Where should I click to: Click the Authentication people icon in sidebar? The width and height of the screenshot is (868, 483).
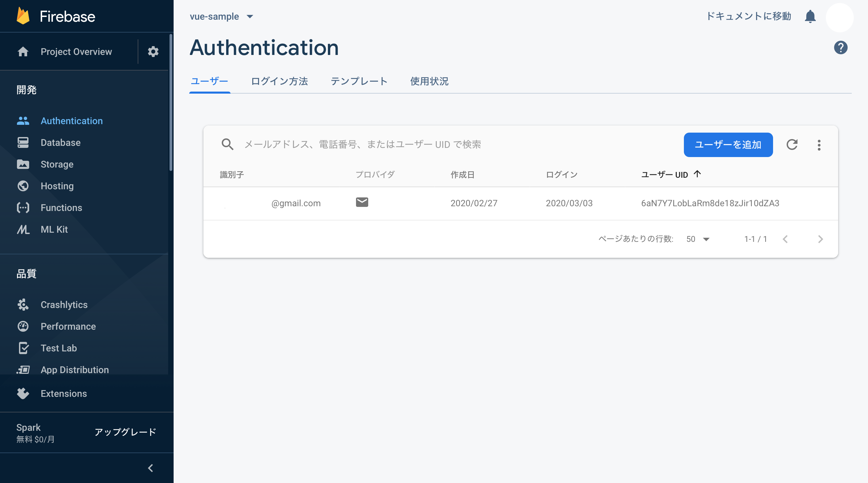(23, 121)
